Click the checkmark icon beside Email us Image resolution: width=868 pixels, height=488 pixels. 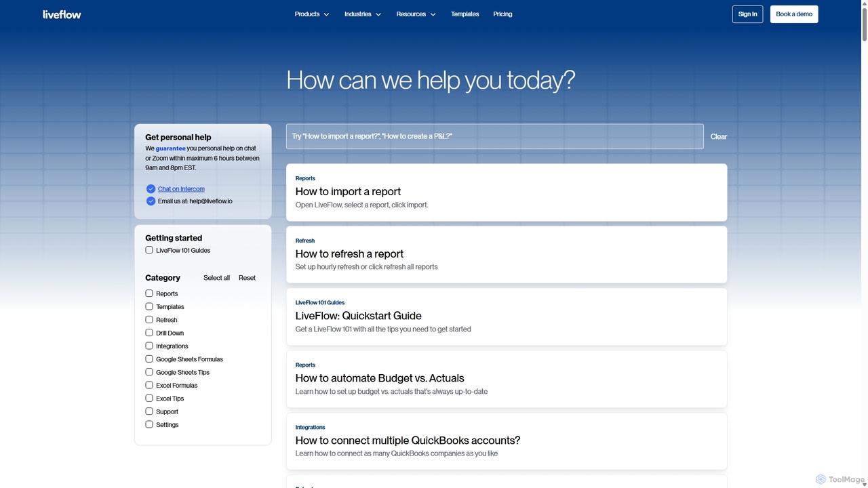click(x=151, y=201)
